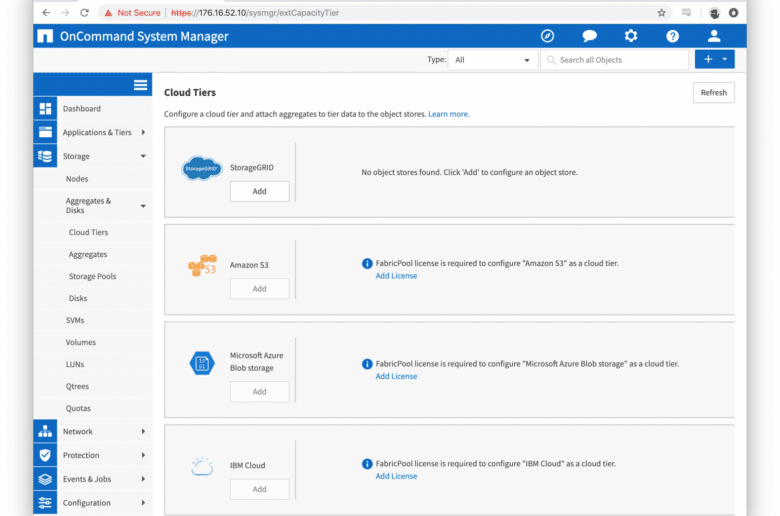Click the IBM Cloud logo
This screenshot has width=780, height=516.
202,466
